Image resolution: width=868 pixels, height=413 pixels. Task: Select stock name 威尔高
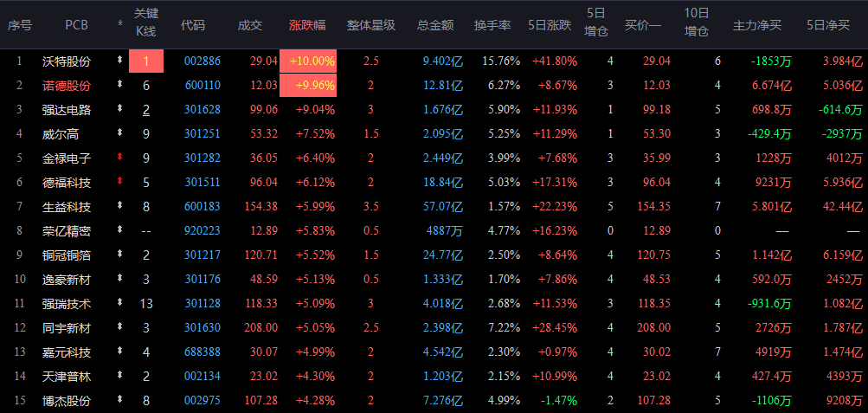coord(61,134)
